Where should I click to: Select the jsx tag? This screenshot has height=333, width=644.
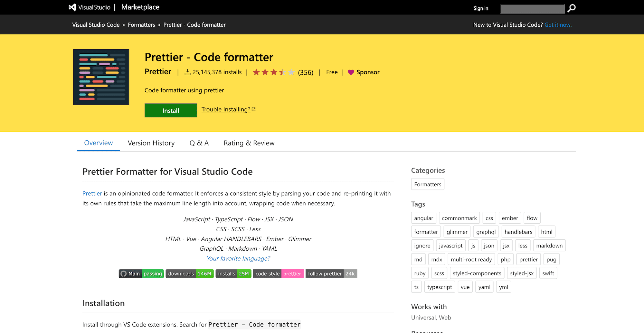506,246
